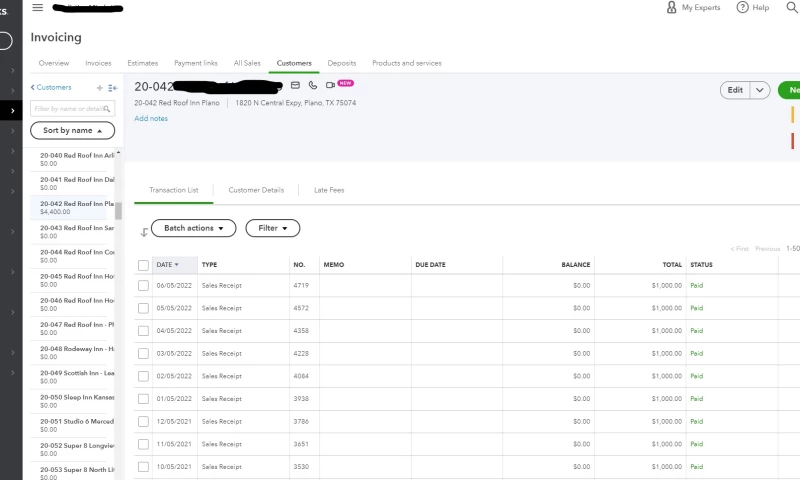This screenshot has height=480, width=800.
Task: Click the video camera icon with NEW badge
Action: tap(330, 85)
